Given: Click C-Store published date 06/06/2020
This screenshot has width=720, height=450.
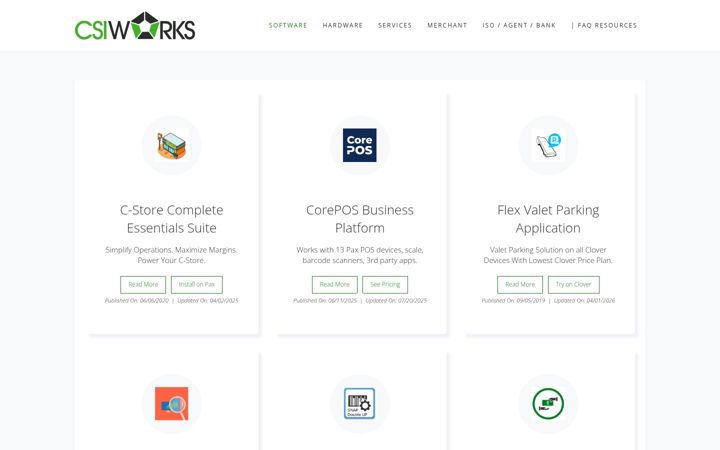Looking at the screenshot, I should point(137,300).
